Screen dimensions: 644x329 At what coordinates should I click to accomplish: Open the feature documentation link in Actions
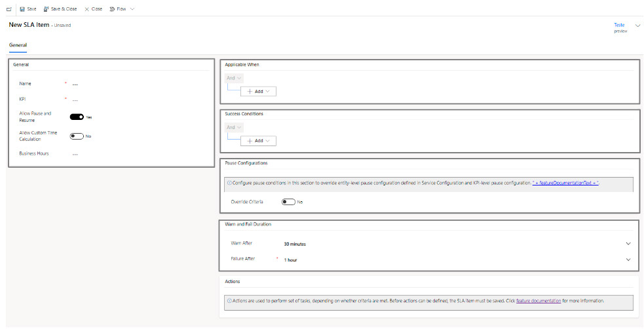pos(538,301)
